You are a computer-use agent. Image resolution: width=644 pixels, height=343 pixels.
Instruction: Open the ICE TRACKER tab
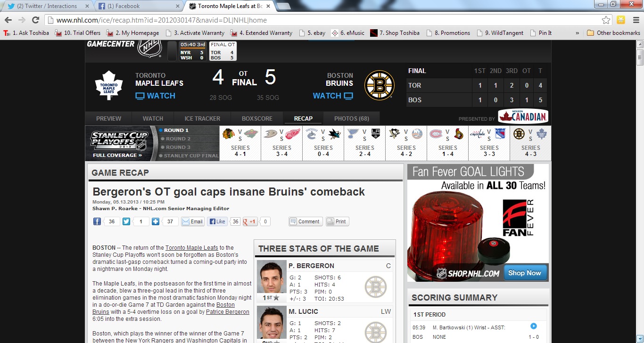click(x=202, y=118)
